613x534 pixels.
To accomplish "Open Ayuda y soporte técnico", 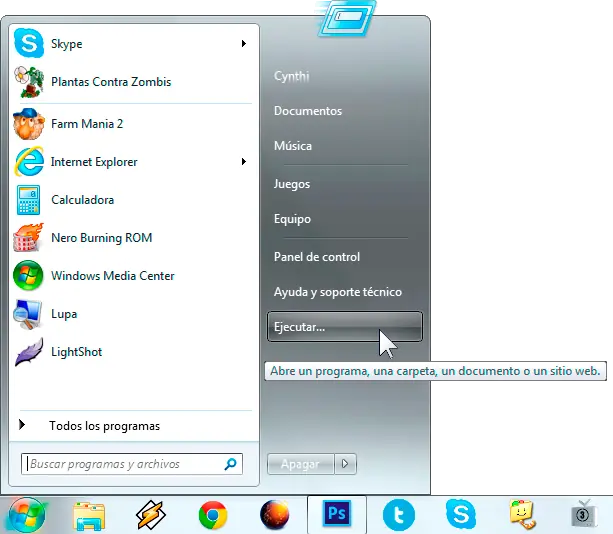I will [x=338, y=292].
